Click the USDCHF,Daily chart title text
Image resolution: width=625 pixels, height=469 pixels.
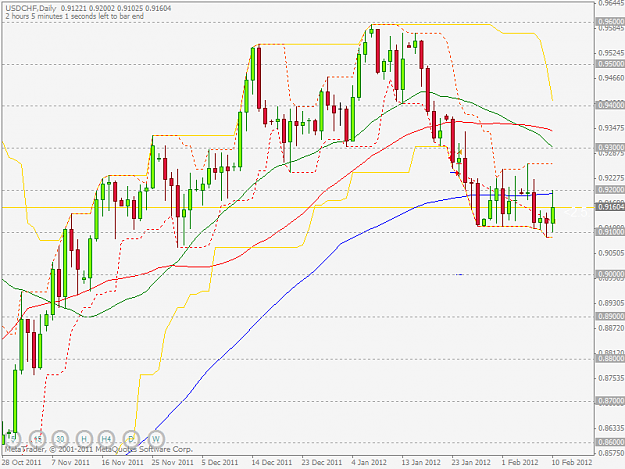31,8
